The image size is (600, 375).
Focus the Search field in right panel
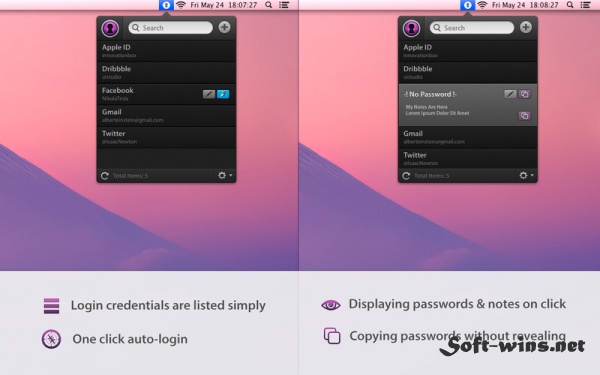coord(472,28)
